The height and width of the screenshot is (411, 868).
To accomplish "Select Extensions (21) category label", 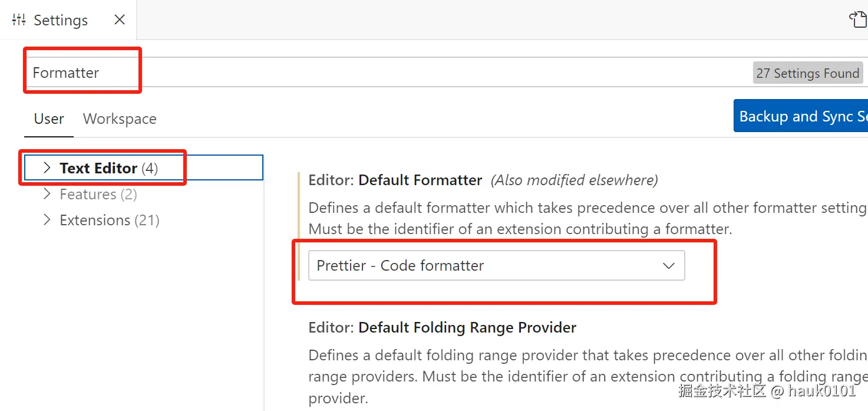I will (110, 220).
